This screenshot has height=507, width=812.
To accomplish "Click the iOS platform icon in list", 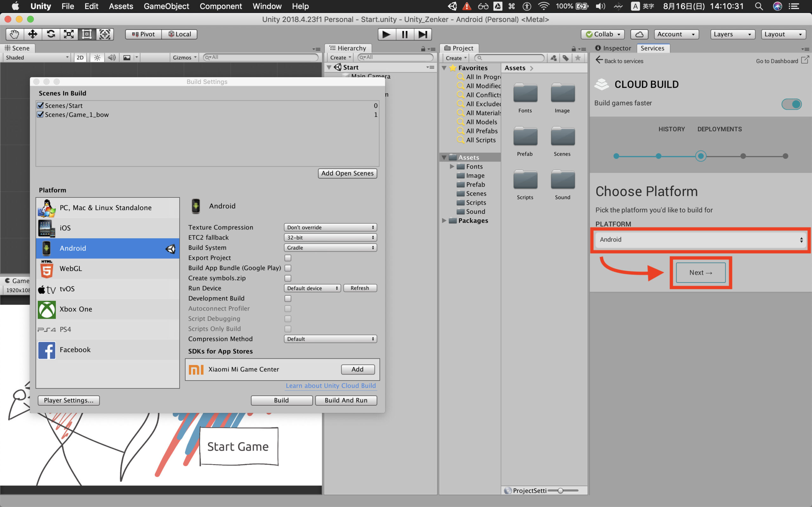I will [x=47, y=228].
